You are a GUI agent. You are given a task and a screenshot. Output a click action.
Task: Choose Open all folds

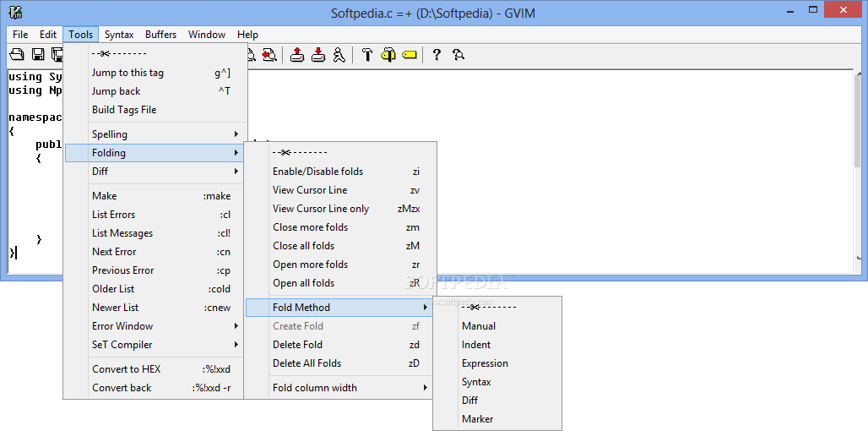click(341, 282)
